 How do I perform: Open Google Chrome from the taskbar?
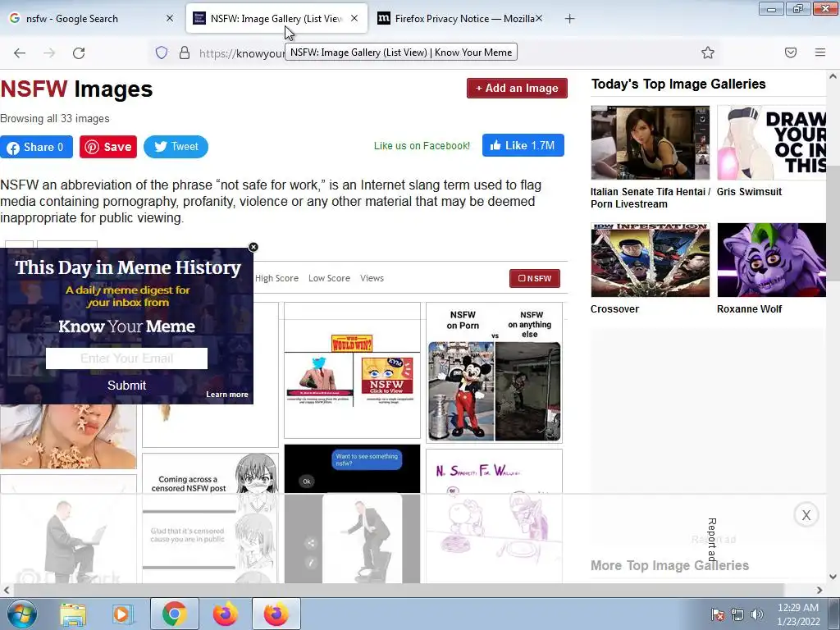[x=174, y=614]
